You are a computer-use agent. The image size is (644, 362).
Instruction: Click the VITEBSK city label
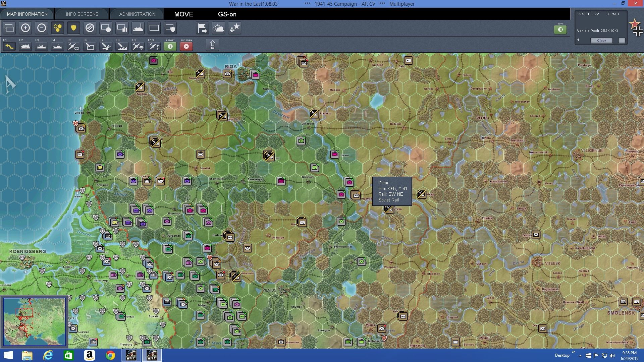pyautogui.click(x=552, y=263)
